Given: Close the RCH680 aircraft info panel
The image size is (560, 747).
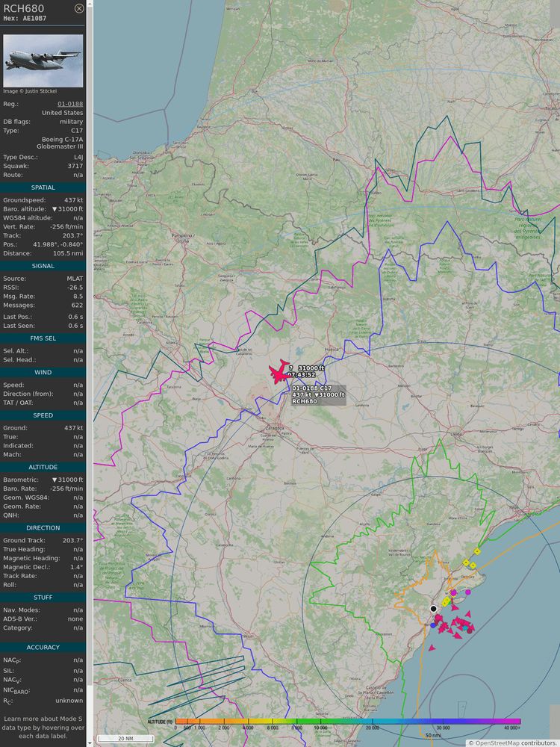Looking at the screenshot, I should point(79,8).
